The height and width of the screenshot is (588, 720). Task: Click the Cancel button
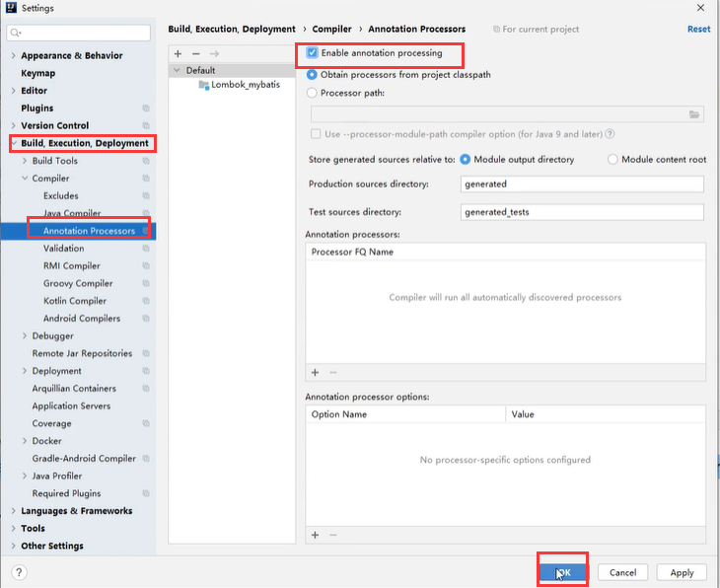pos(622,572)
